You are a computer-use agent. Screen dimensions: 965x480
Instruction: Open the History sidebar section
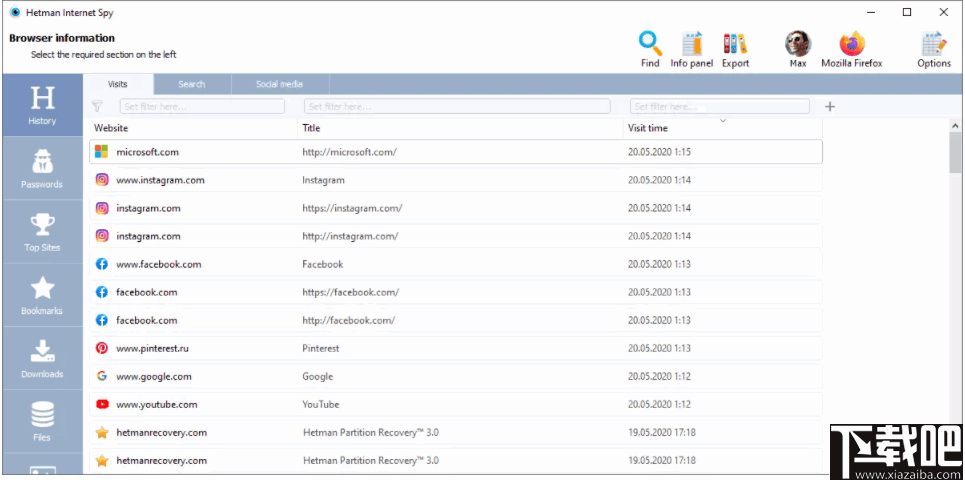click(42, 105)
